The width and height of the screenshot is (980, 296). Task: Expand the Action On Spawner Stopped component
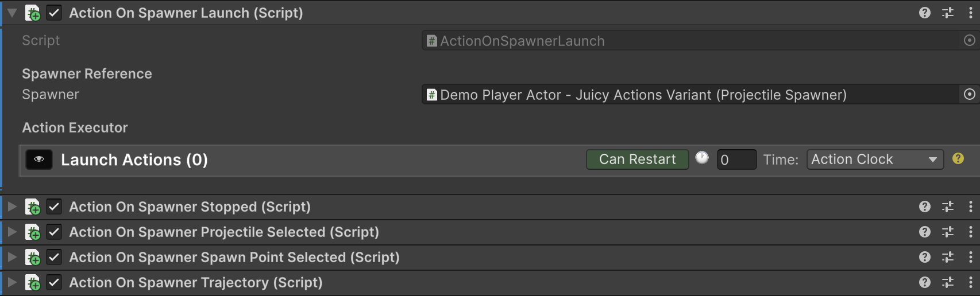coord(11,207)
